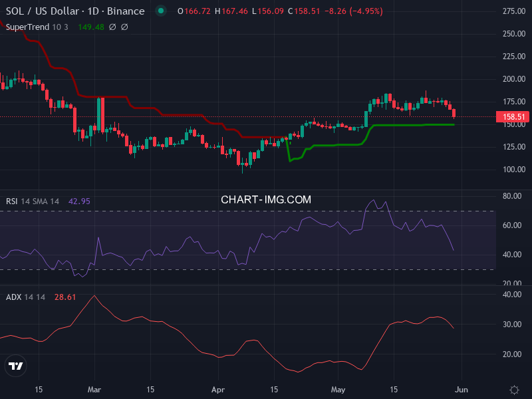Click the 15 date label between Mar and Apr

(x=150, y=390)
